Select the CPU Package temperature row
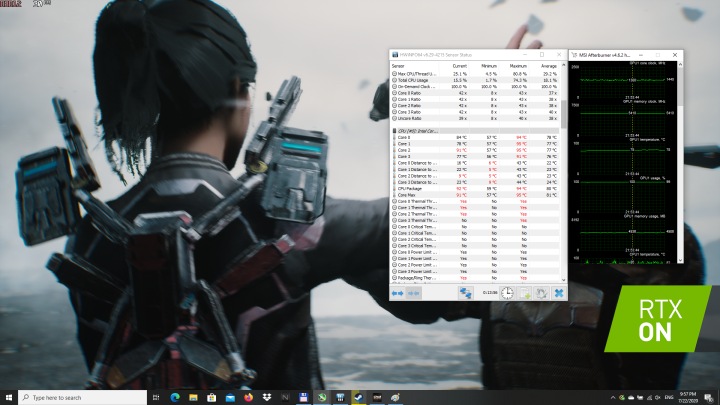 point(475,188)
